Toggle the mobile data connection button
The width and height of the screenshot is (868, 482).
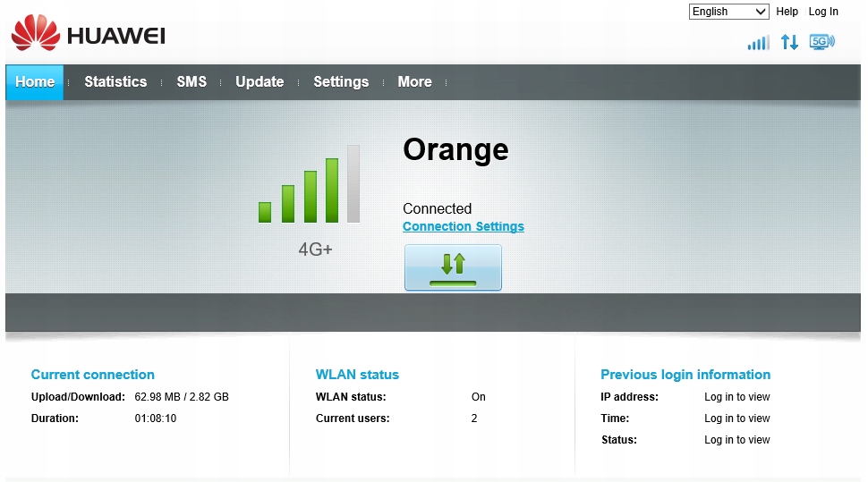(453, 267)
